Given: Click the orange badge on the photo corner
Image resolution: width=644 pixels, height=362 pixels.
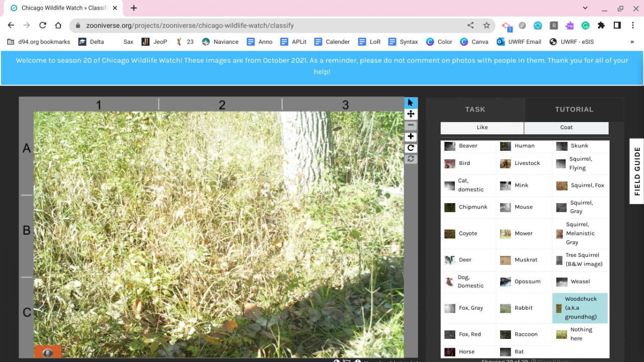Looking at the screenshot, I should click(47, 352).
